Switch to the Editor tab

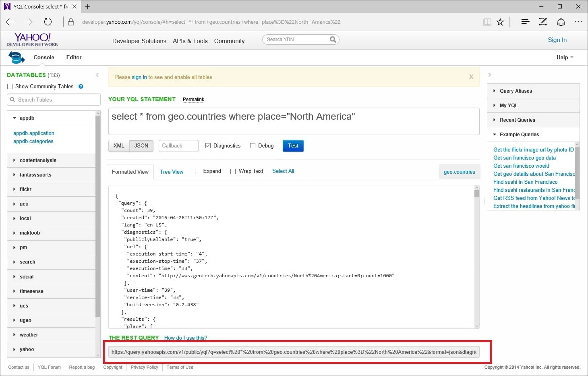(x=74, y=57)
